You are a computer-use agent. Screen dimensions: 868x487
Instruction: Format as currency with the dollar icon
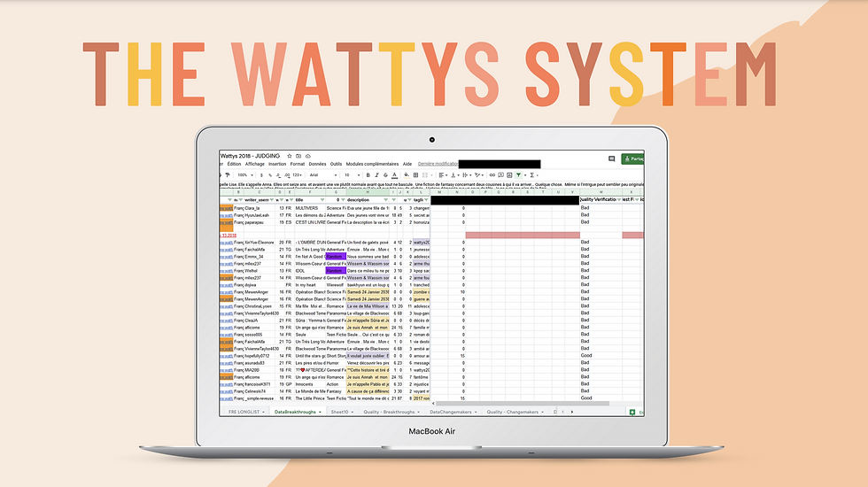tap(261, 175)
